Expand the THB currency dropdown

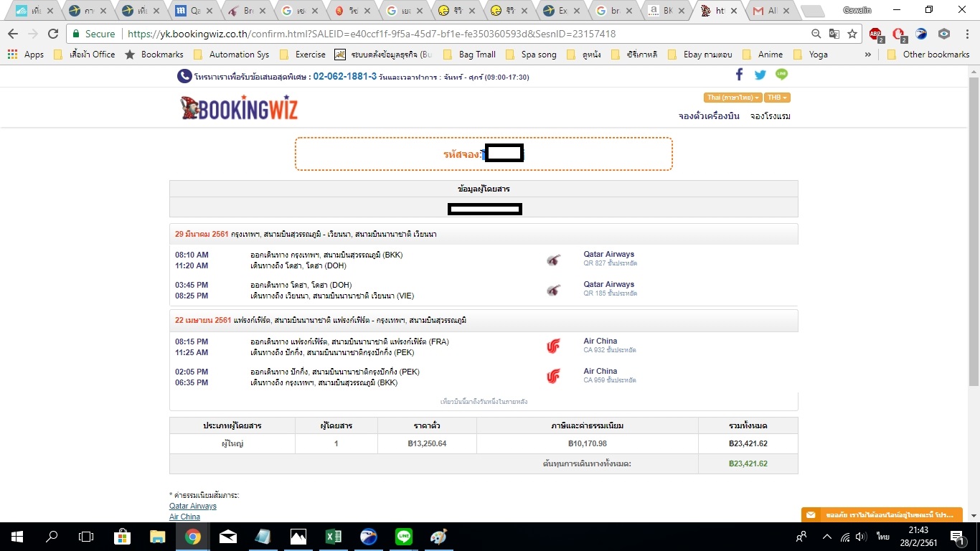click(778, 98)
